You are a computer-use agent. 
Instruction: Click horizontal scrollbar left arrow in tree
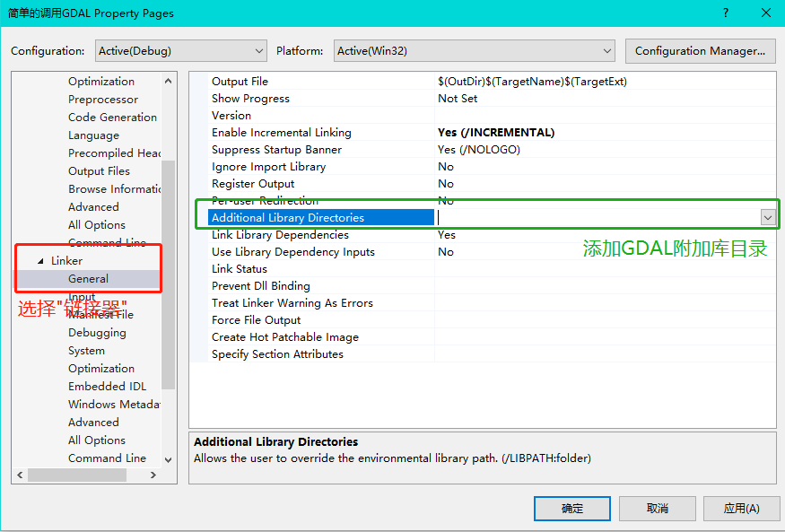(20, 475)
